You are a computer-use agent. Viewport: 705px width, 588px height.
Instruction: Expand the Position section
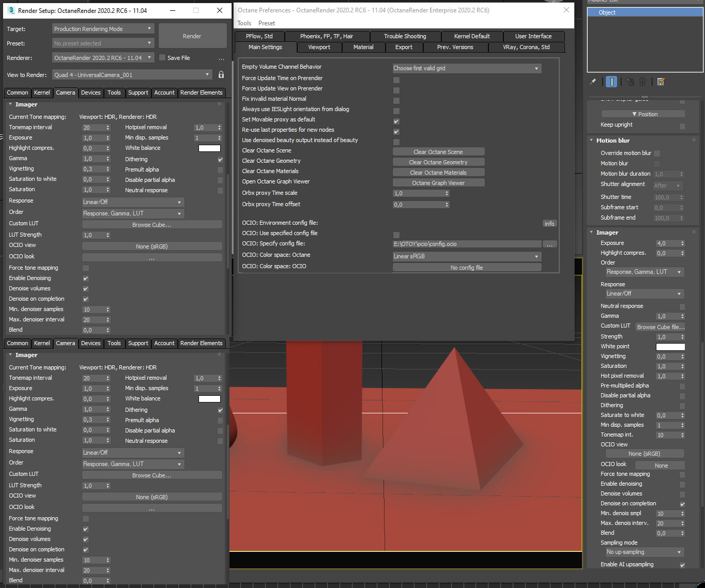pos(643,114)
